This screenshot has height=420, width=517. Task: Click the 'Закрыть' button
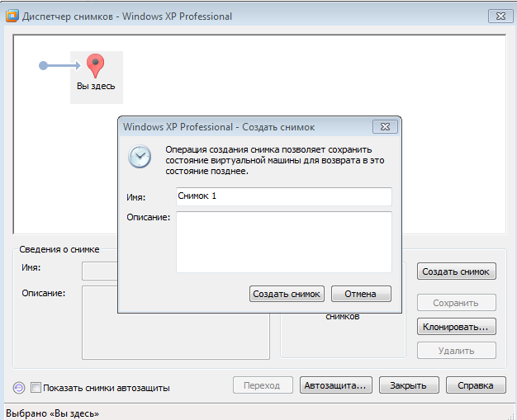pos(409,385)
